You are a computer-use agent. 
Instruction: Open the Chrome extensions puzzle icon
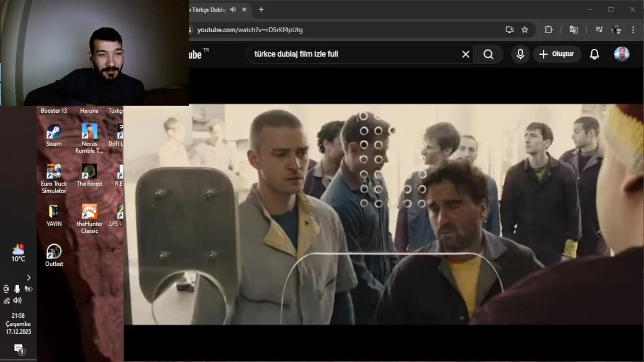click(x=548, y=30)
